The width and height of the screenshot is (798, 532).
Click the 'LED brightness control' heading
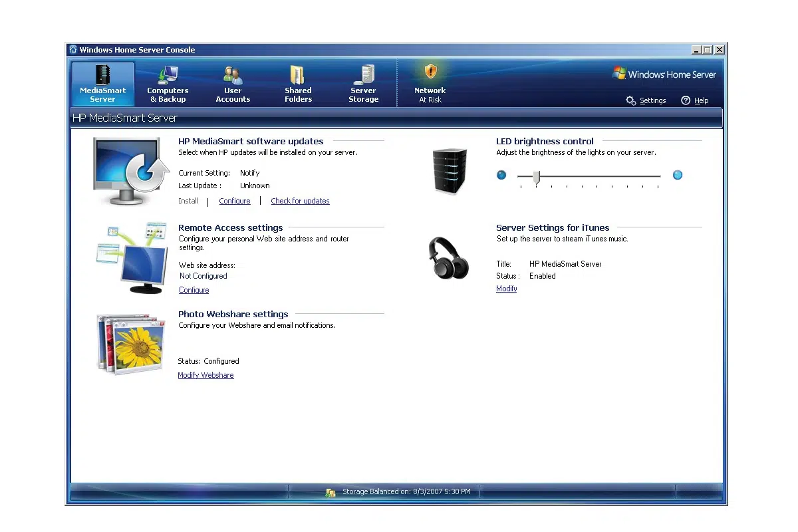[x=545, y=141]
